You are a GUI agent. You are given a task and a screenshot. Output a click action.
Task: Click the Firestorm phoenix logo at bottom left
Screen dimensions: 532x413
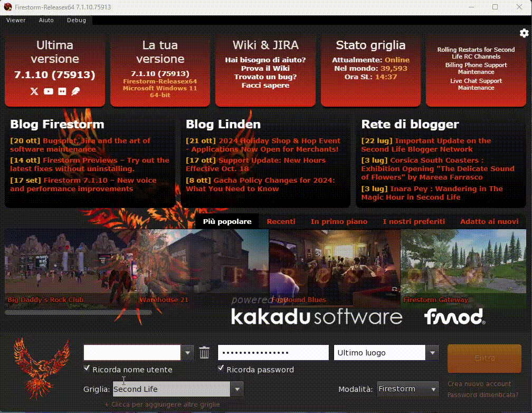coord(41,368)
